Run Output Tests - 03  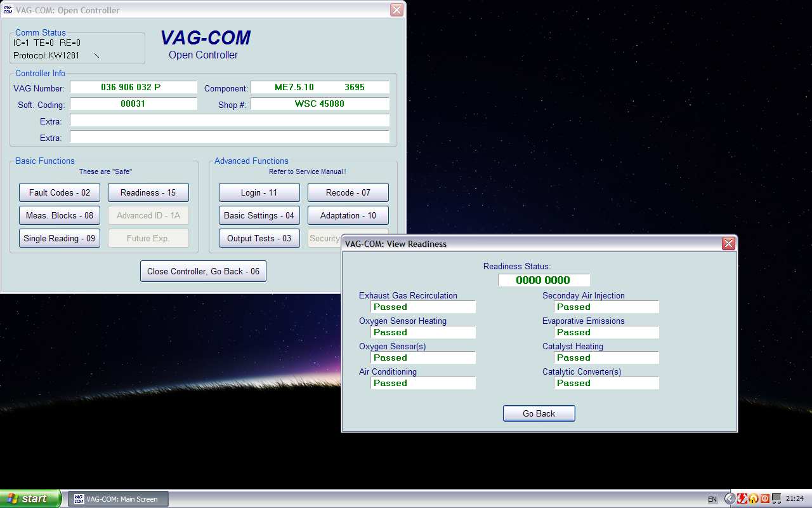259,238
